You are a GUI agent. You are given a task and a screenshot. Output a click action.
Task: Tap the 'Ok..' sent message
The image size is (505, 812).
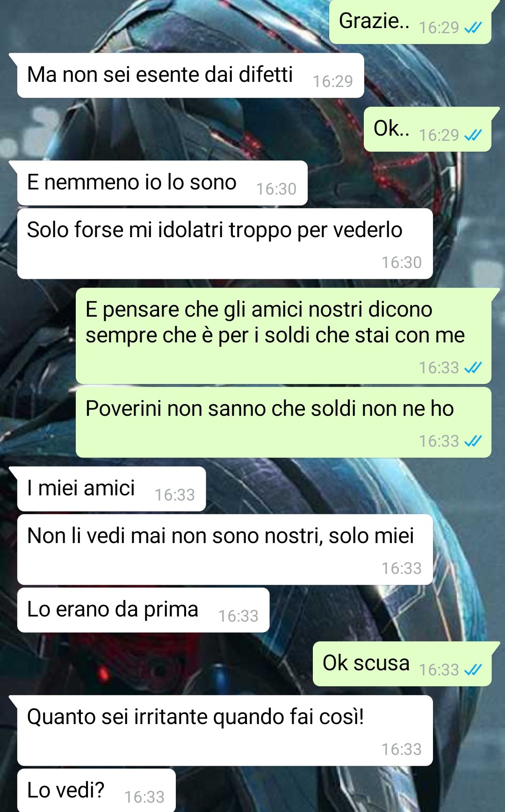tap(427, 129)
